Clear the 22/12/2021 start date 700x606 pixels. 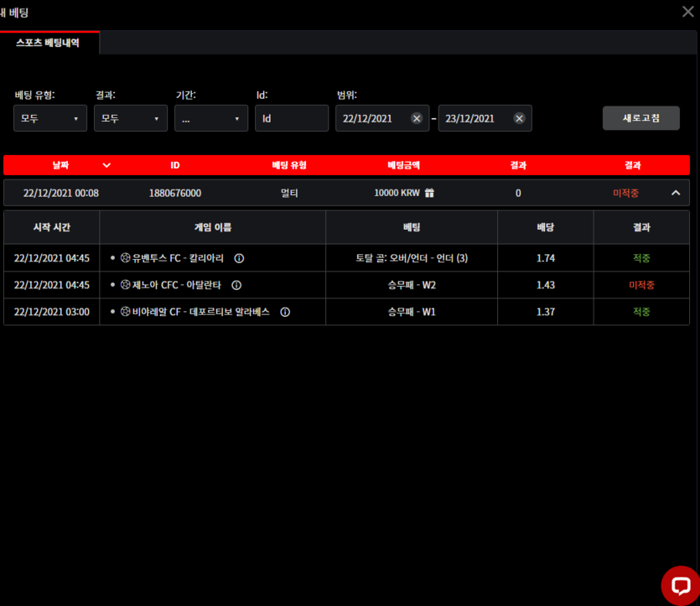(417, 118)
